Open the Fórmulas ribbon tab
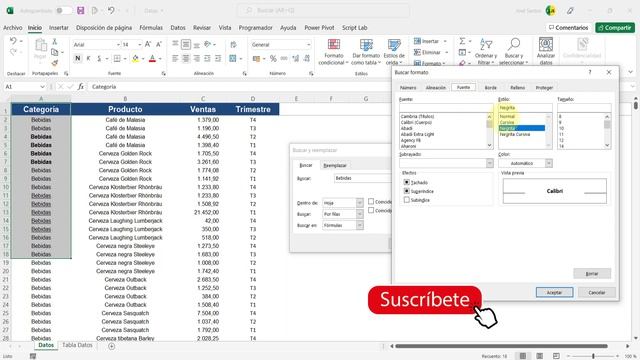This screenshot has height=360, width=640. coord(151,28)
